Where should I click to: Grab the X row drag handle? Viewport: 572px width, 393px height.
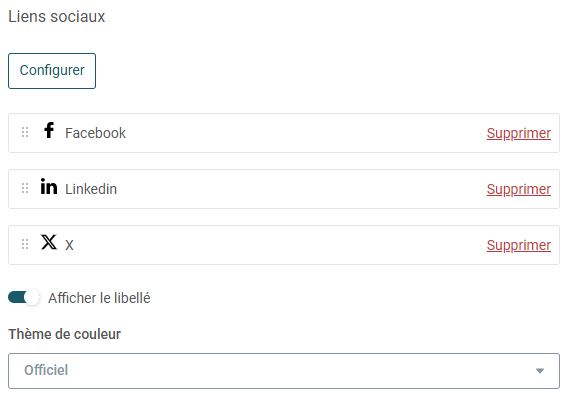25,244
